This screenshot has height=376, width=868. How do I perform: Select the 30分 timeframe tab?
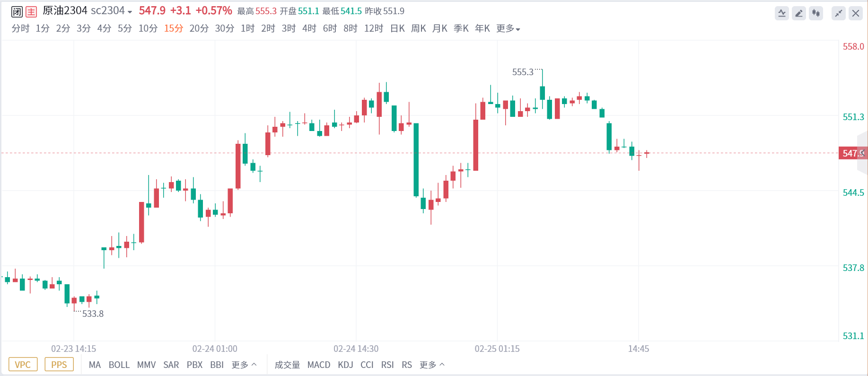[x=225, y=28]
